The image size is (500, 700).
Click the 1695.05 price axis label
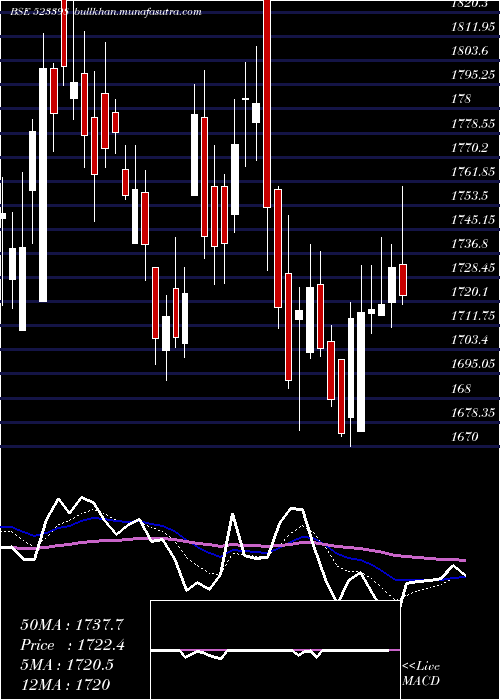(x=473, y=365)
